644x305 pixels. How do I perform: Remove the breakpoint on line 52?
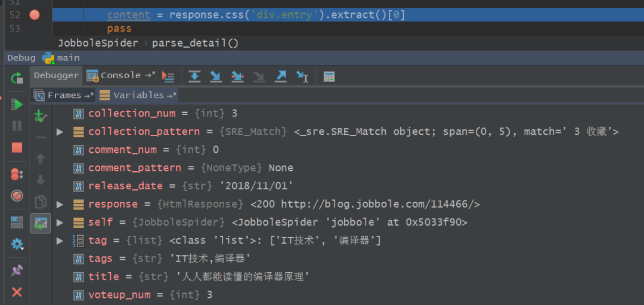tap(35, 15)
